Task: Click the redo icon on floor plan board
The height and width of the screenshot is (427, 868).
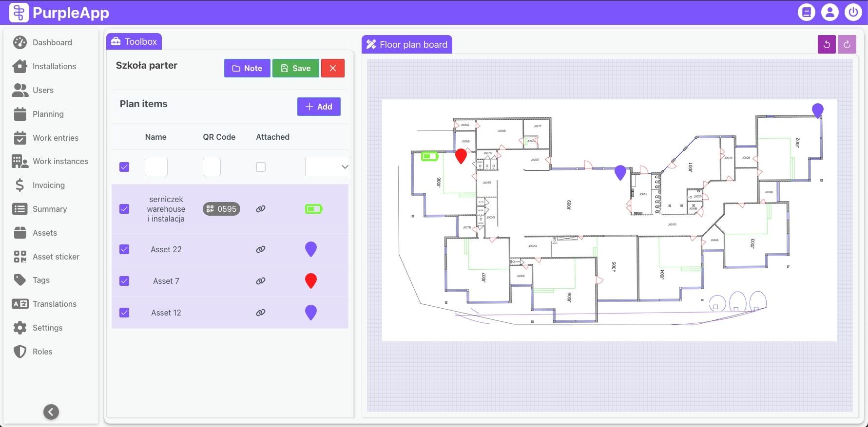Action: click(x=847, y=44)
